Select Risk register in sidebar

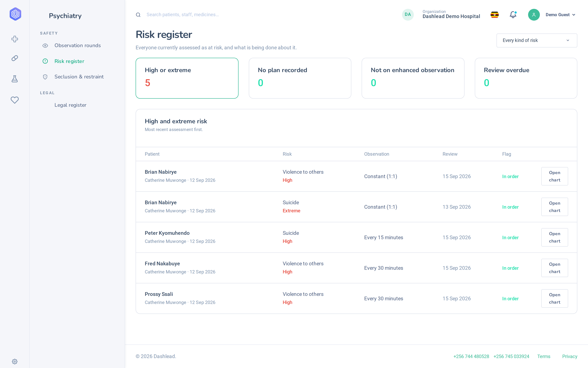pos(69,61)
